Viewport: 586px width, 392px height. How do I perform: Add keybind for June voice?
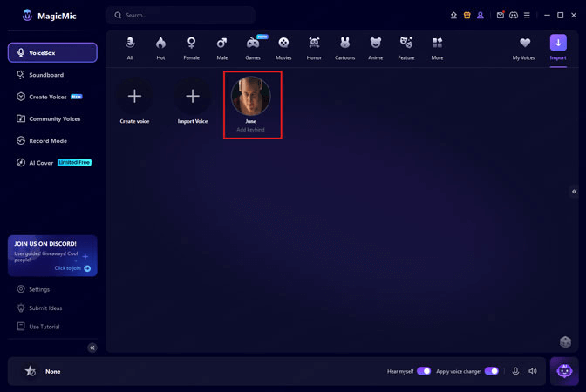251,130
